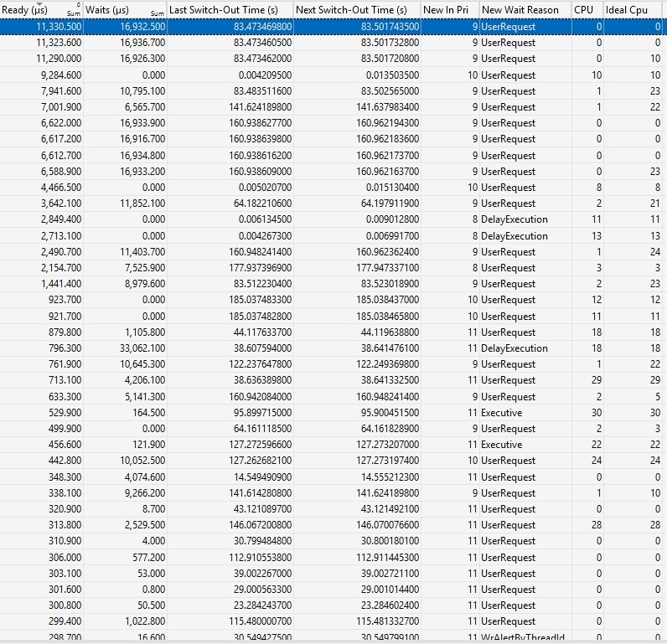667x644 pixels.
Task: Click Ideal Cpu 21 in the Ready 3,642.100 row
Action: (x=655, y=204)
